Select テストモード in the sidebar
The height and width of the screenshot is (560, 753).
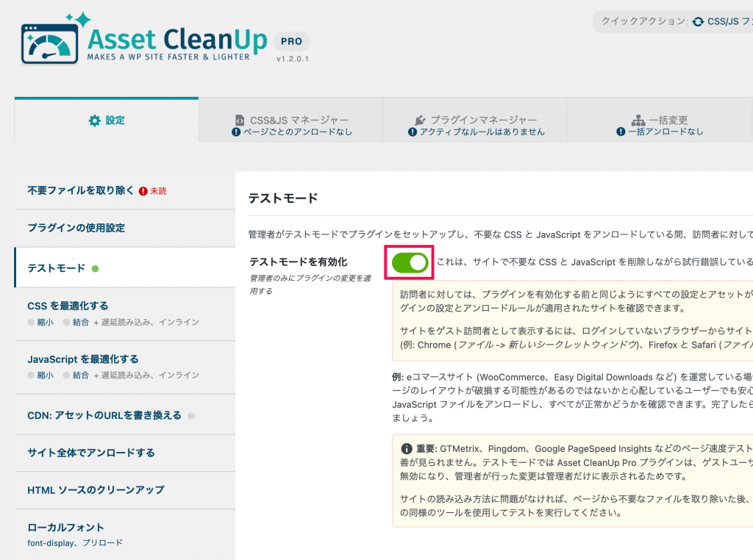(125, 268)
